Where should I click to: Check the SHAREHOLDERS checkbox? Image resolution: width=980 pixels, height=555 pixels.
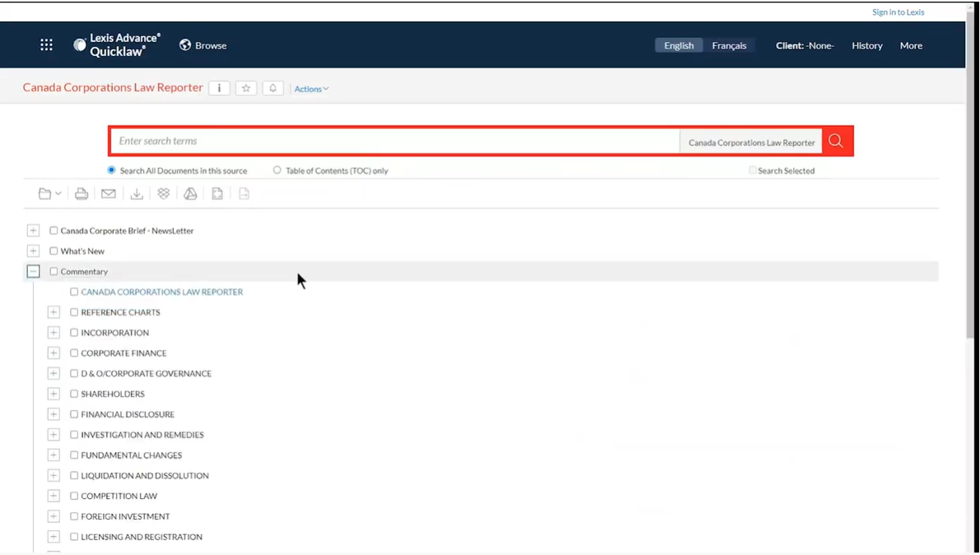(74, 394)
